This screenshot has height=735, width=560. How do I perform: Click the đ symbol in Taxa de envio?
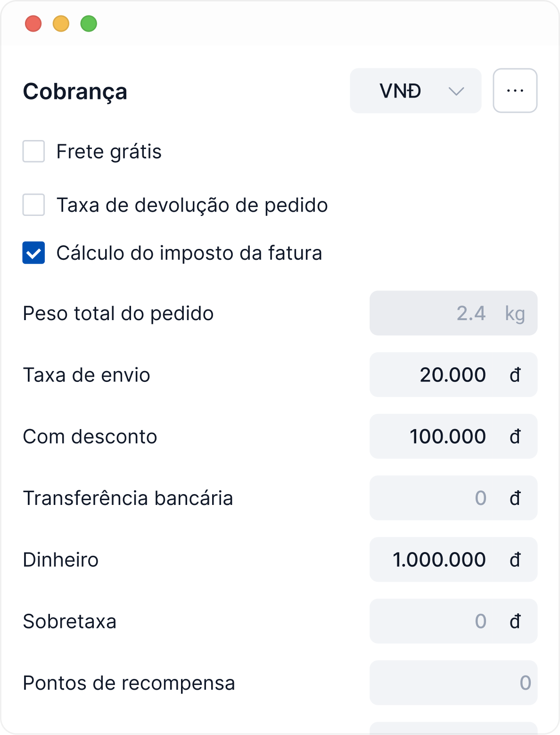(x=515, y=375)
